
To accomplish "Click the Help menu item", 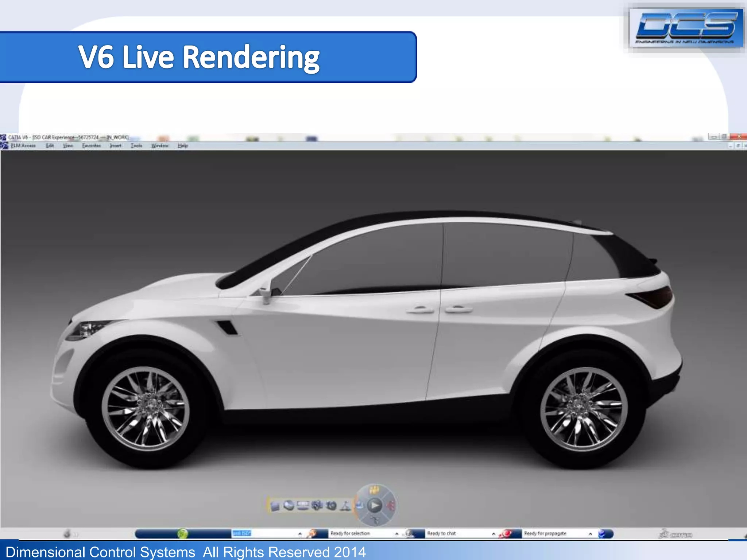I will pyautogui.click(x=183, y=146).
